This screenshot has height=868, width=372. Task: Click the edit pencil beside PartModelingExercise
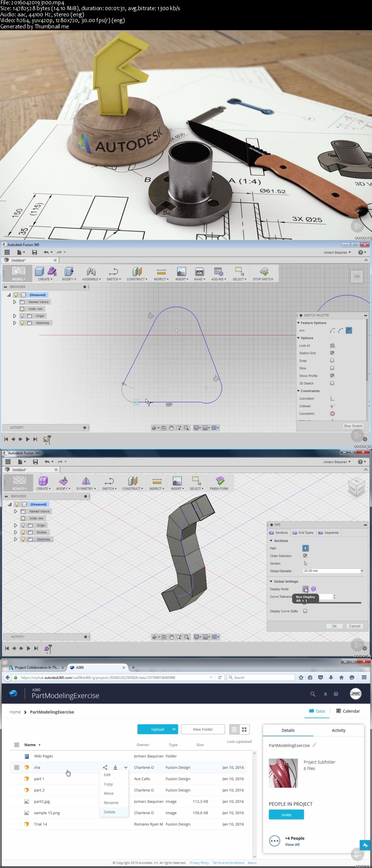pos(314,745)
